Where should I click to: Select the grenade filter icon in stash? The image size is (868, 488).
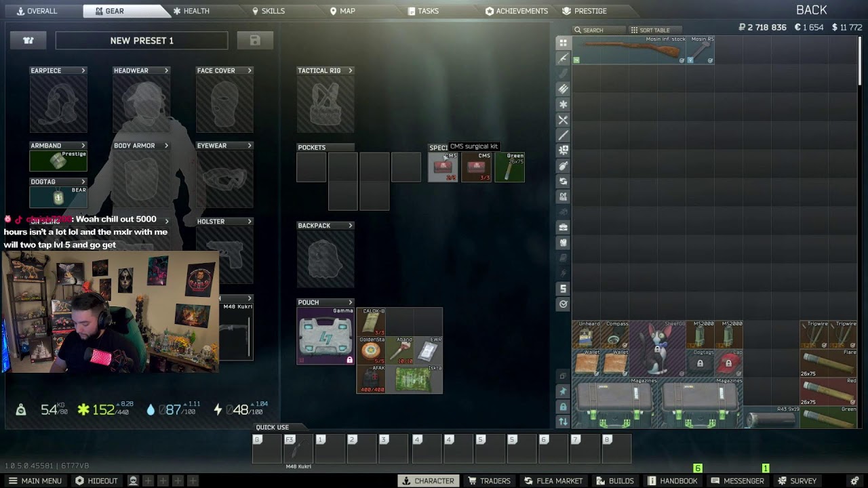click(x=563, y=166)
